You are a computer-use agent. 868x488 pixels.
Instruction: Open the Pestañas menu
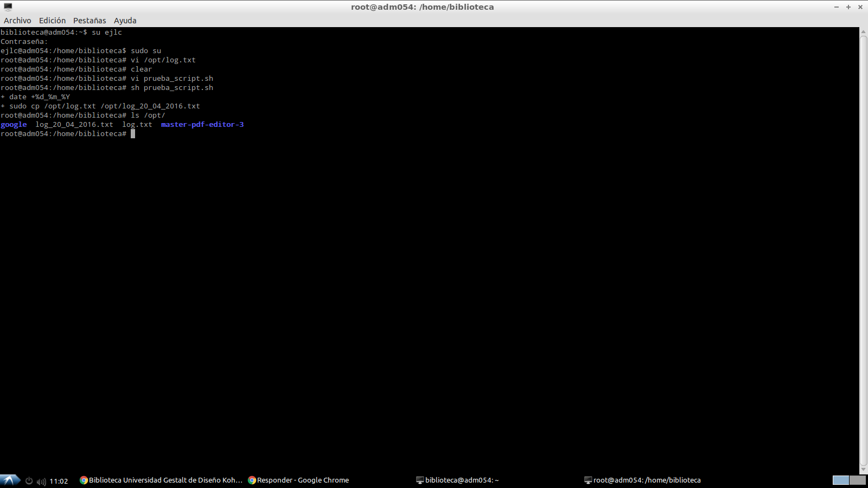[x=90, y=21]
